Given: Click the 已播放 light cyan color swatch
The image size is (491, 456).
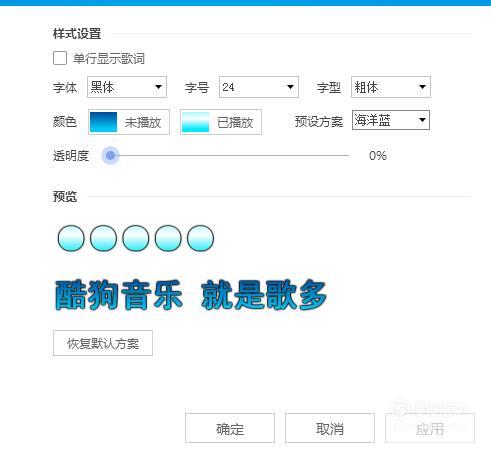Looking at the screenshot, I should coord(196,122).
